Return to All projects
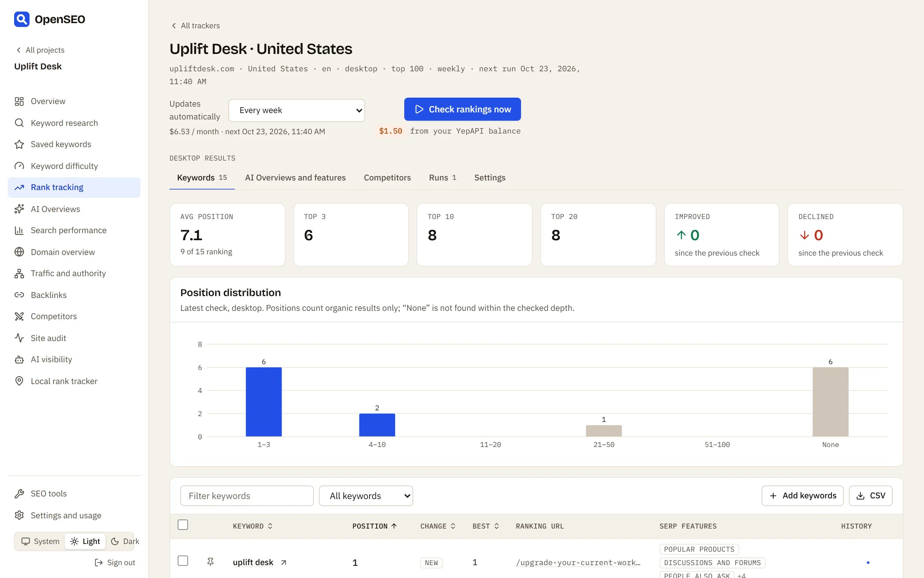 click(40, 50)
